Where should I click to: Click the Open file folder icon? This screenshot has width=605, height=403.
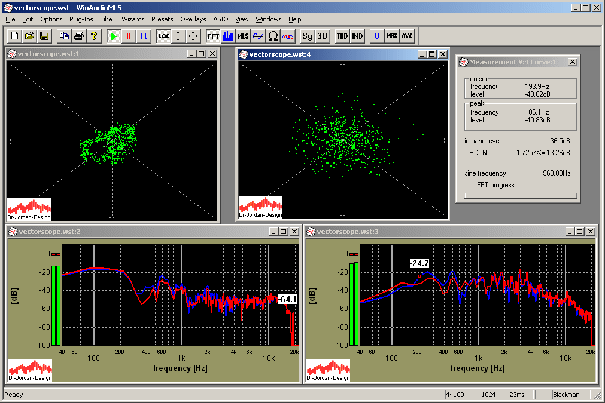pos(30,35)
